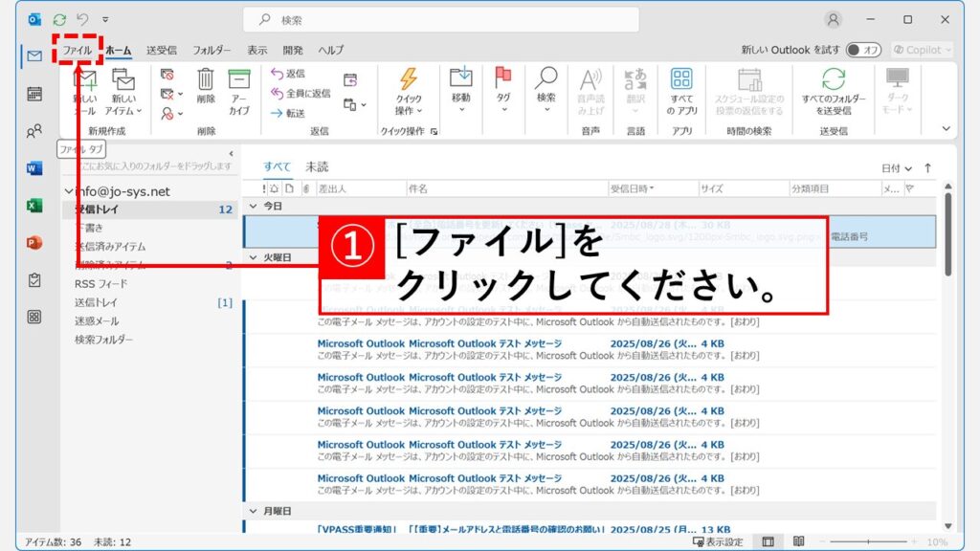Open the Tasks view in sidebar
The image size is (980, 551).
[x=34, y=280]
